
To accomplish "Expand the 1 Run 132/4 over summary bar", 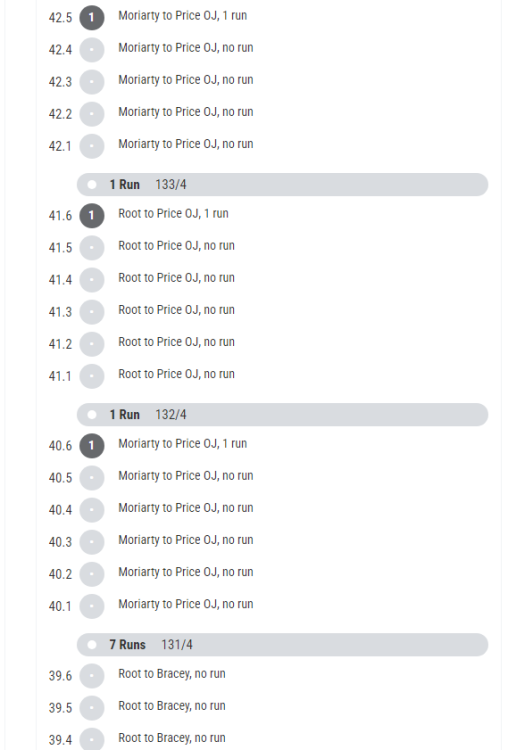I will point(282,415).
